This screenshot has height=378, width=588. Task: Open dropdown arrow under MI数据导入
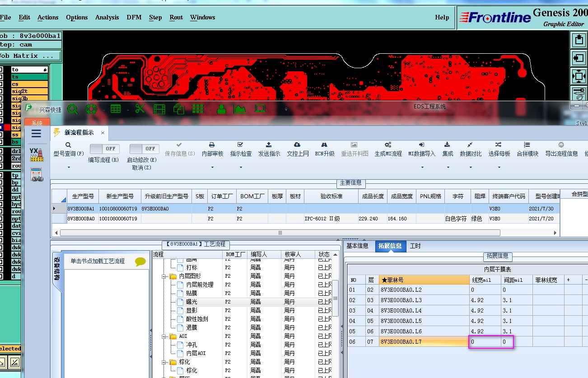tap(422, 168)
